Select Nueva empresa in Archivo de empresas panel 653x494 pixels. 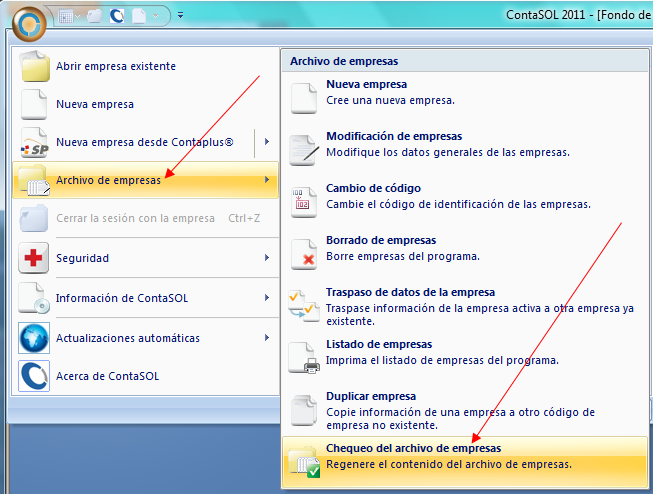tap(366, 85)
